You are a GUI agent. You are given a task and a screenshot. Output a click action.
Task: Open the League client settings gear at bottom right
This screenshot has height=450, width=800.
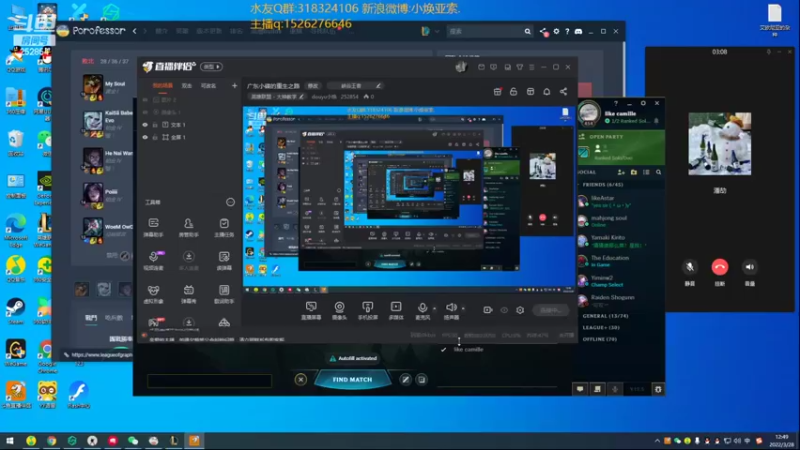point(658,389)
